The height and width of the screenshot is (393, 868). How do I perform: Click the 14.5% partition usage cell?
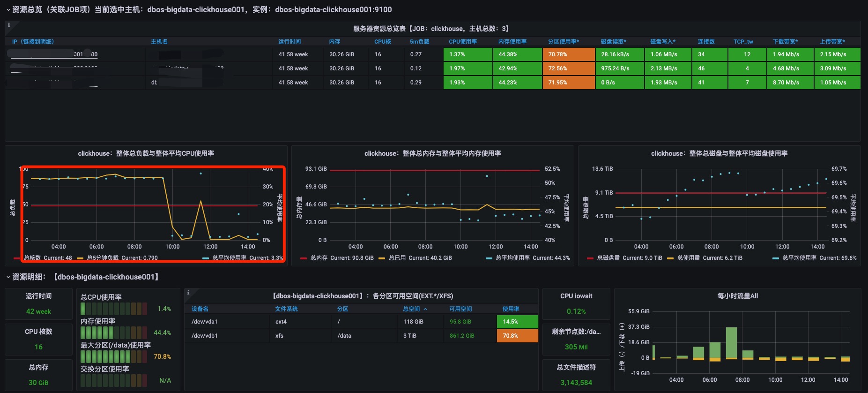tap(517, 322)
